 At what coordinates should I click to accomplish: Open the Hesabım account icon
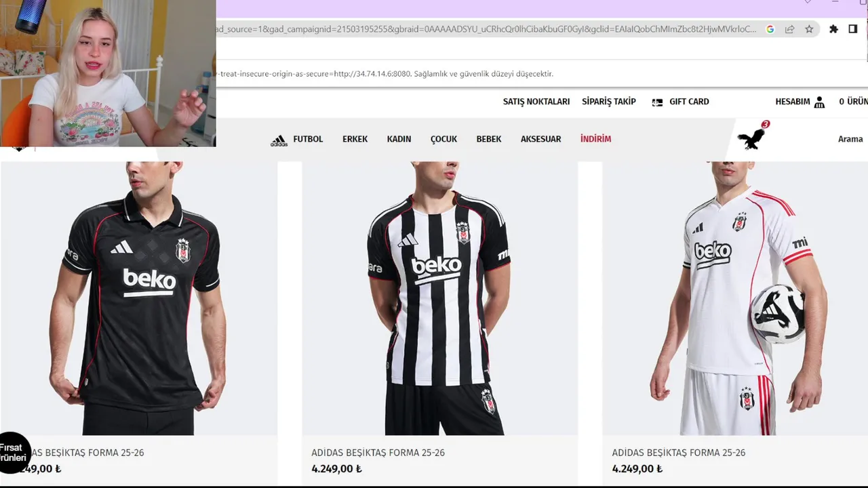click(819, 102)
